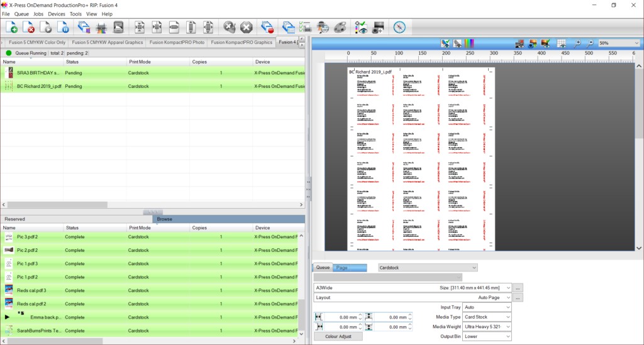This screenshot has height=345, width=644.
Task: Open the Jobs menu
Action: (x=38, y=14)
